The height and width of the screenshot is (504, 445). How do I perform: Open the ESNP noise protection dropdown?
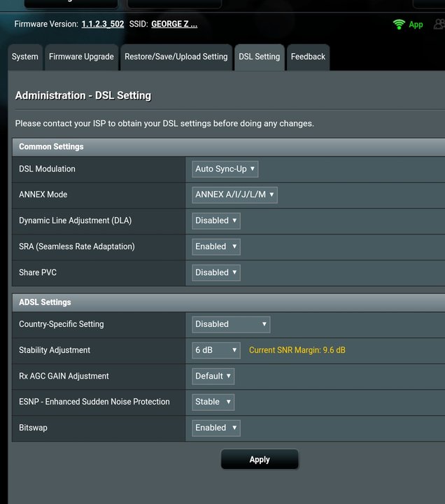[213, 402]
